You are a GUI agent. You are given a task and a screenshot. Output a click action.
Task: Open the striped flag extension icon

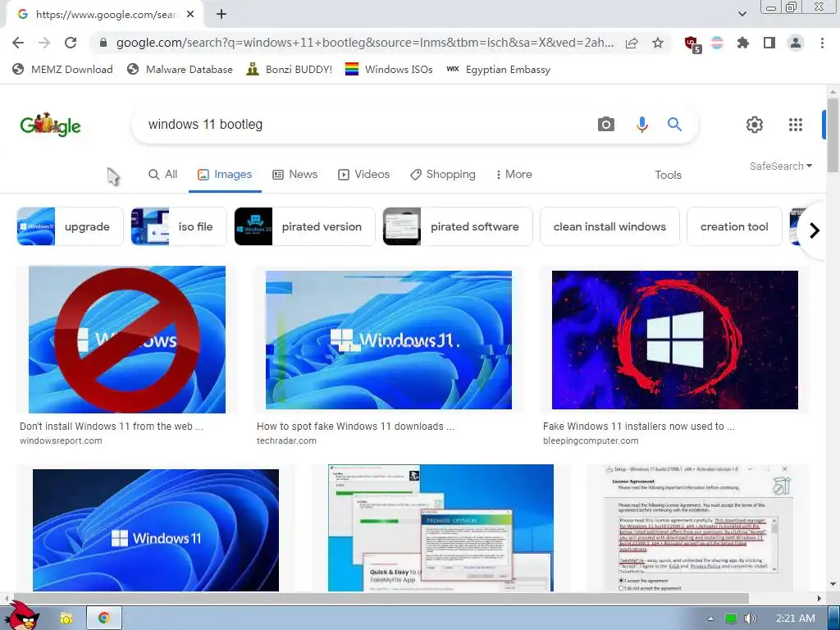[717, 43]
